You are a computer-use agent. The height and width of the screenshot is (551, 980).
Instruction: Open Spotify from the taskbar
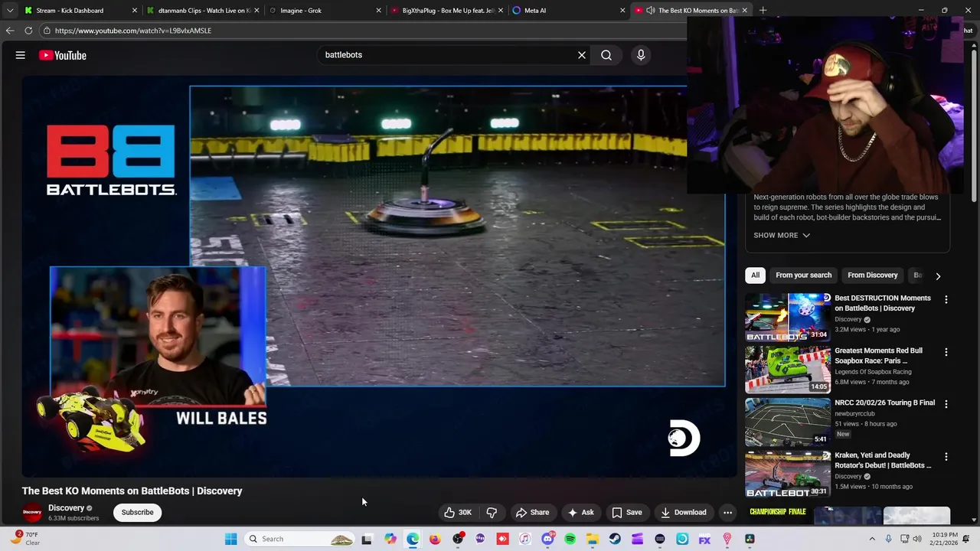click(570, 539)
